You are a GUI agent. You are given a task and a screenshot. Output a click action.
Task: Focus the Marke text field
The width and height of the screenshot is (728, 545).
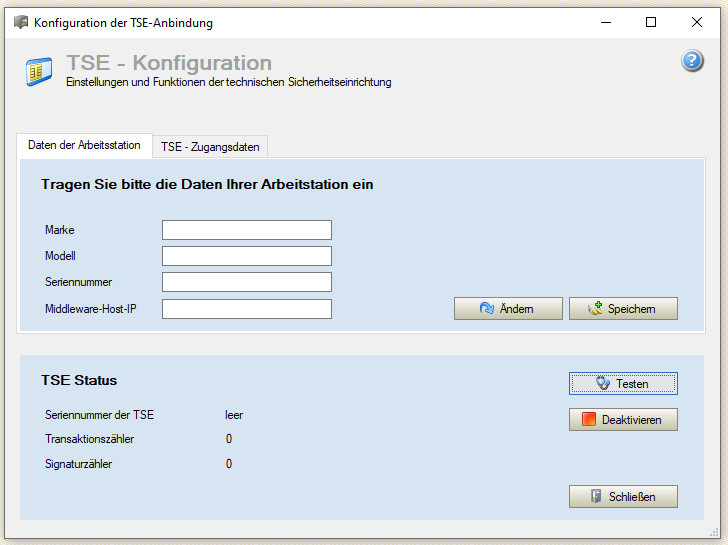[246, 230]
